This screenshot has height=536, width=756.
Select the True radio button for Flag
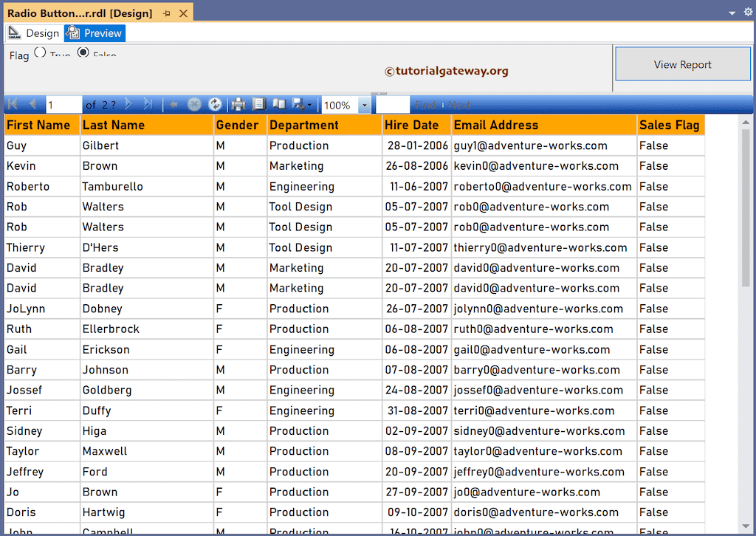click(40, 53)
